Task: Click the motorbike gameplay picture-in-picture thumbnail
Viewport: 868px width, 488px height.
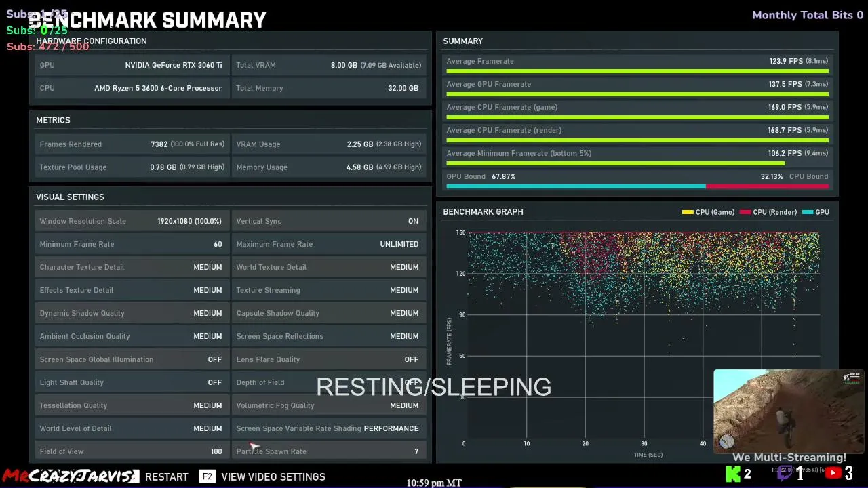Action: [789, 411]
